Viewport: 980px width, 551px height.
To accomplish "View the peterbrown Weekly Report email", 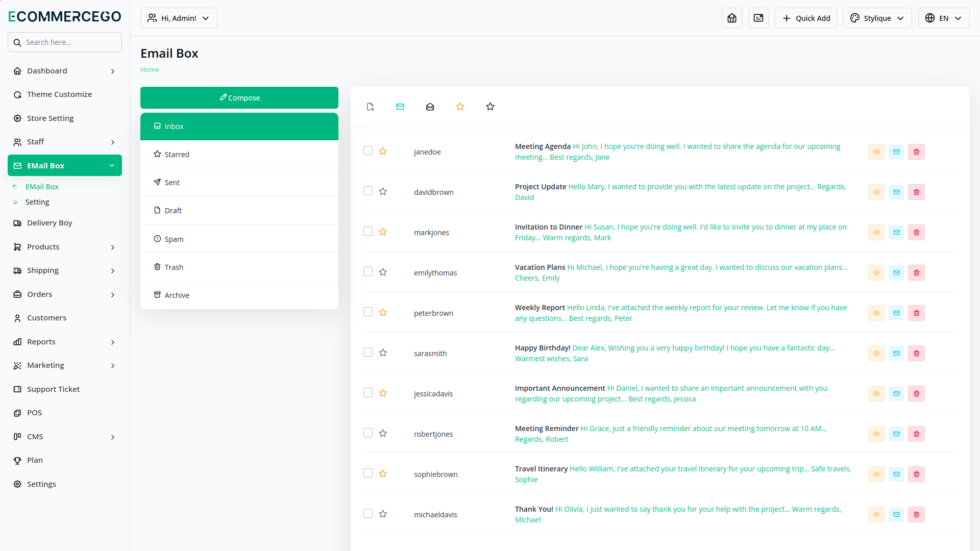I will click(876, 313).
